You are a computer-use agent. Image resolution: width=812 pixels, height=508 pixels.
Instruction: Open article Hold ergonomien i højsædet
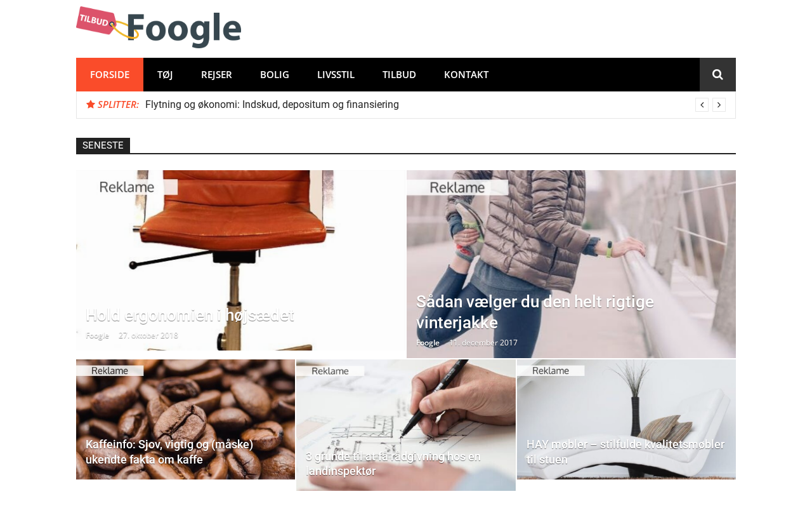(x=190, y=316)
